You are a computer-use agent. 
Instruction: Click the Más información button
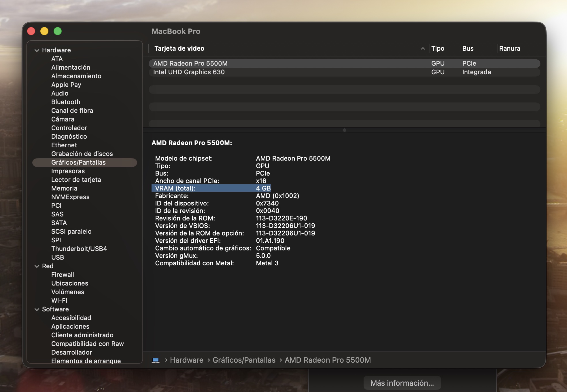402,383
